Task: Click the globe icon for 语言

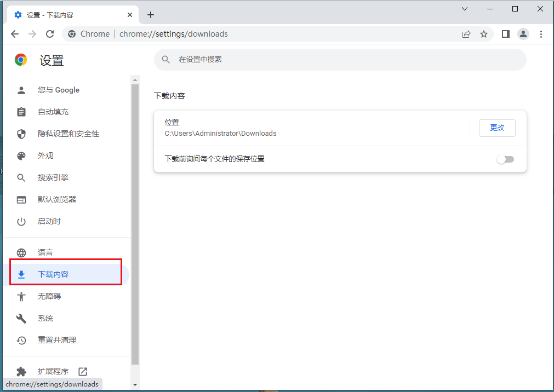Action: click(21, 252)
